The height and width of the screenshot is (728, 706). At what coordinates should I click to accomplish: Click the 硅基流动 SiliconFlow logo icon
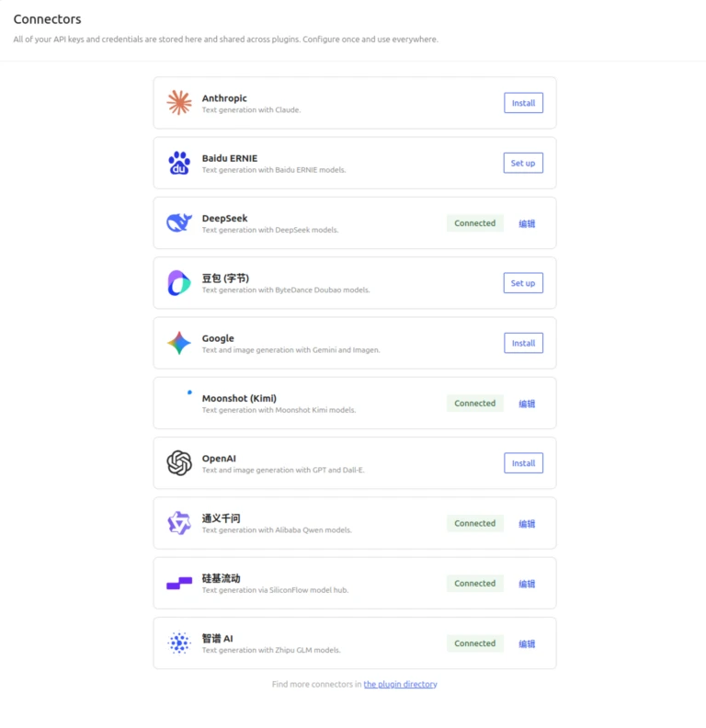click(179, 583)
